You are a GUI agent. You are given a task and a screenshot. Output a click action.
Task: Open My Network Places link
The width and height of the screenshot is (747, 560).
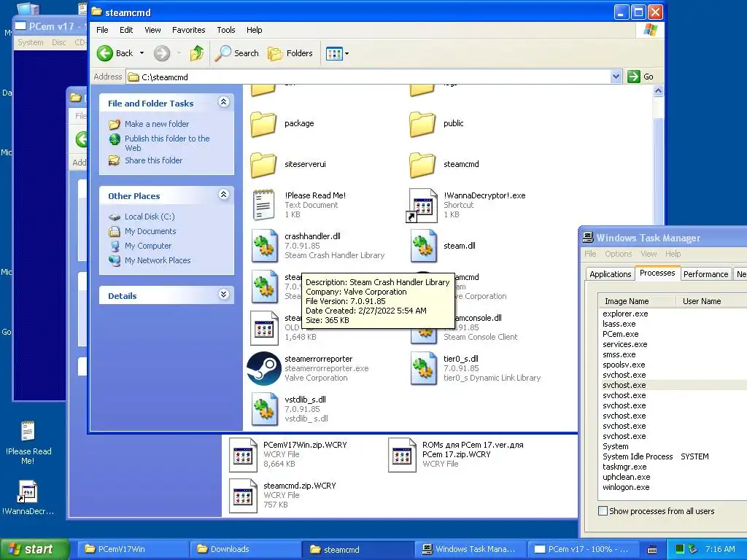point(158,260)
